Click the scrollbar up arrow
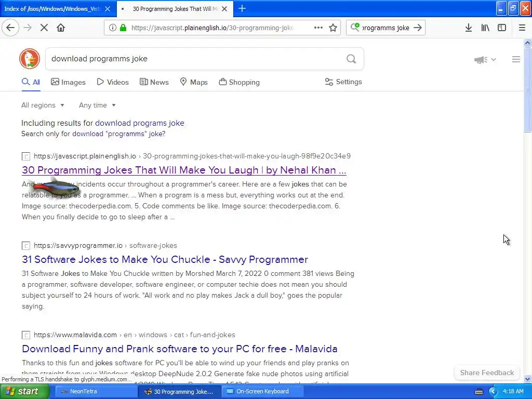 pos(527,43)
